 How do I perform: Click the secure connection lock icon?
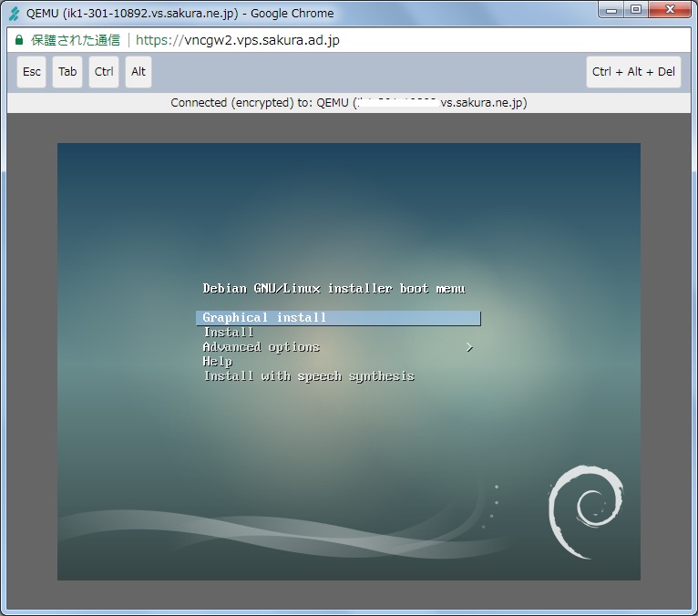tap(19, 39)
